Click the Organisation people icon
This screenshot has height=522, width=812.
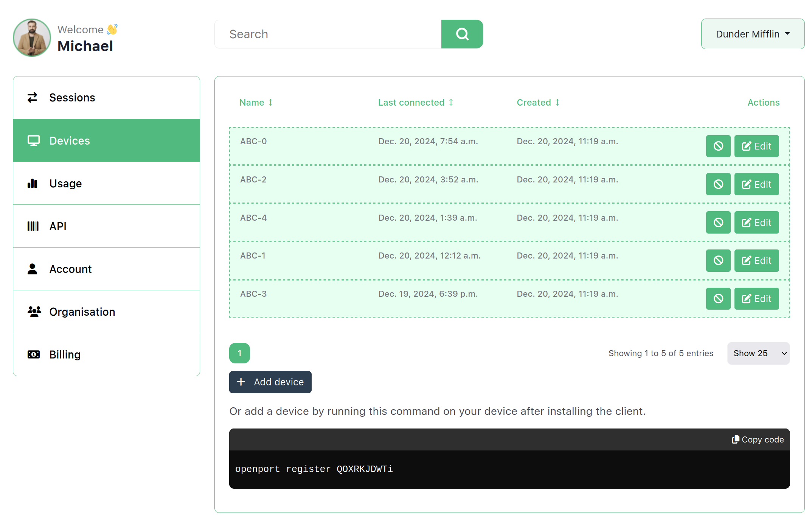(34, 312)
